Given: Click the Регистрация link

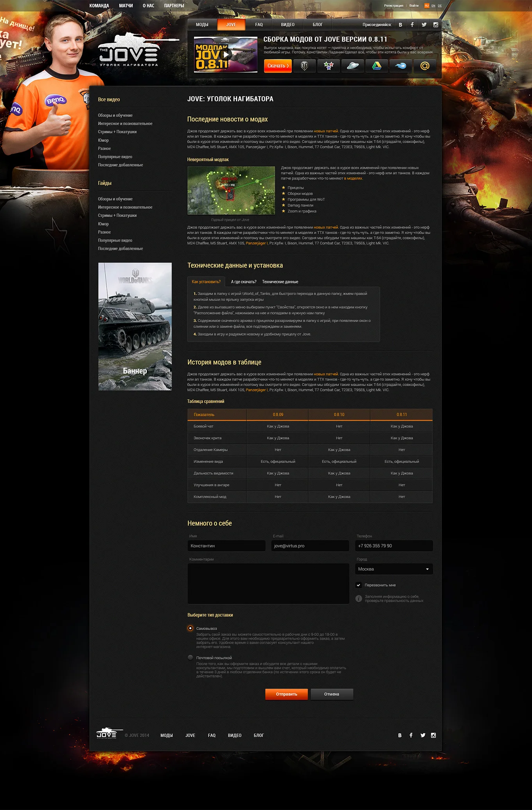Looking at the screenshot, I should pyautogui.click(x=394, y=5).
